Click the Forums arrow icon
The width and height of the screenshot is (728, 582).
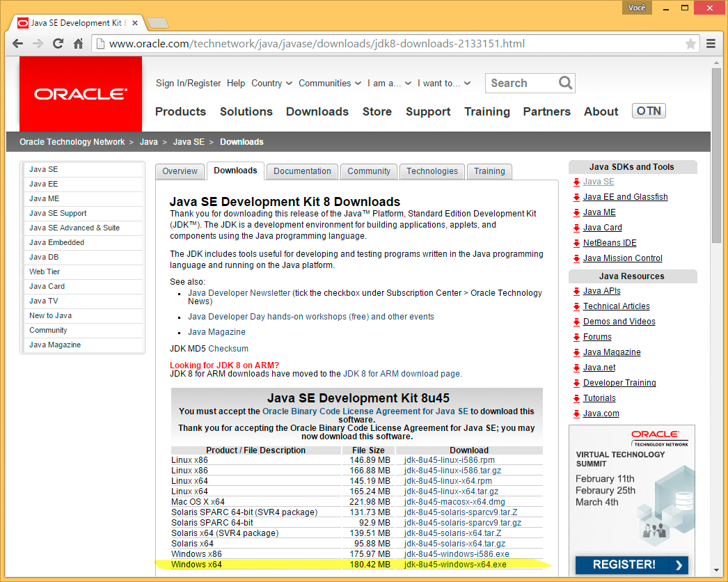[x=576, y=338]
